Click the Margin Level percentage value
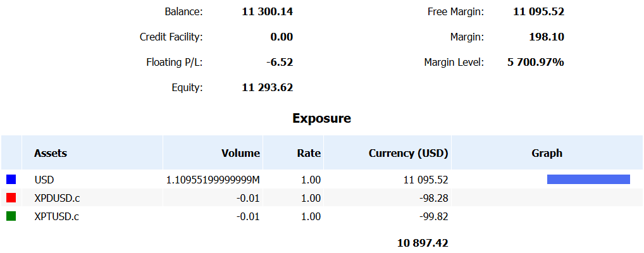Viewport: 644px width, 253px height. 535,62
